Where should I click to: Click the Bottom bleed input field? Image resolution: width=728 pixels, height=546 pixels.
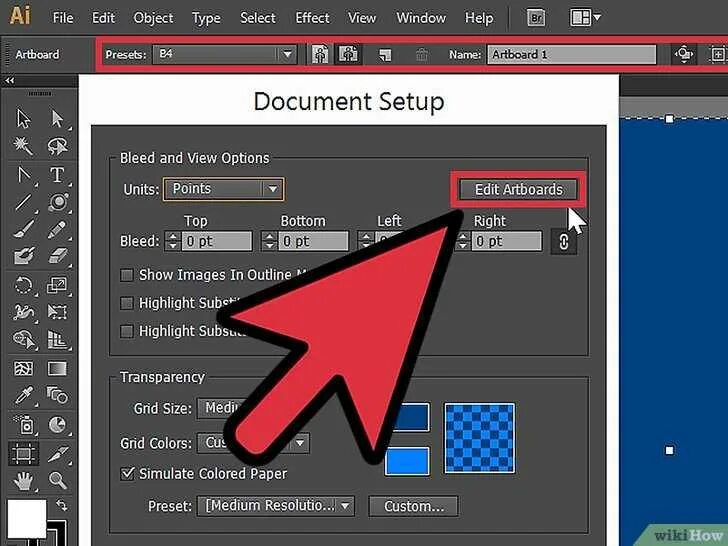(313, 241)
